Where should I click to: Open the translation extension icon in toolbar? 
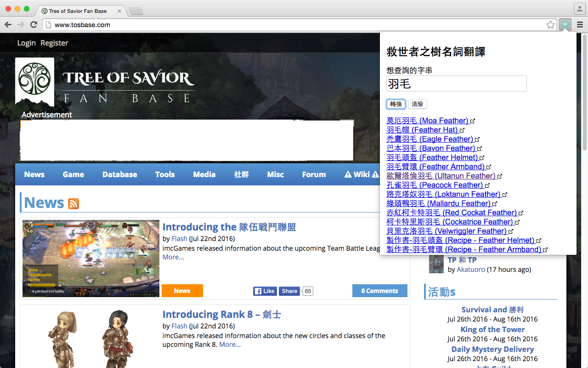pyautogui.click(x=565, y=25)
